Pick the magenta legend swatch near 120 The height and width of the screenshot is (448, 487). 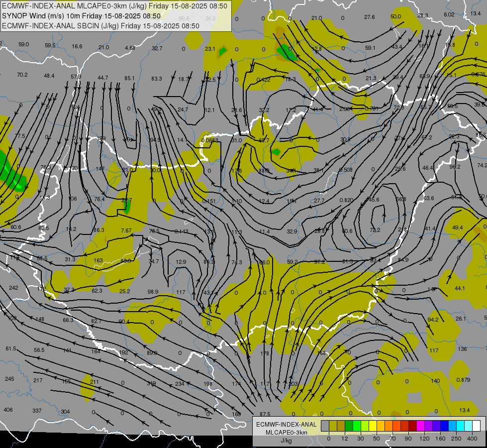420,426
